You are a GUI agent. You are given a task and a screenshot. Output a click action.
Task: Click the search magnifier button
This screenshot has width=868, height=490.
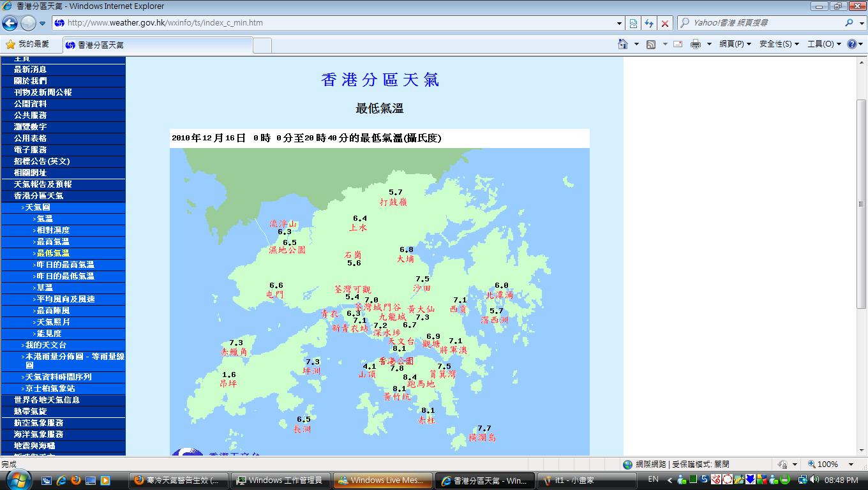tap(849, 23)
